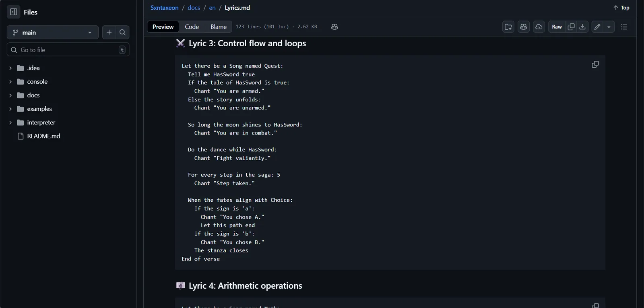644x308 pixels.
Task: Expand the interpreter folder chevron
Action: tap(10, 123)
